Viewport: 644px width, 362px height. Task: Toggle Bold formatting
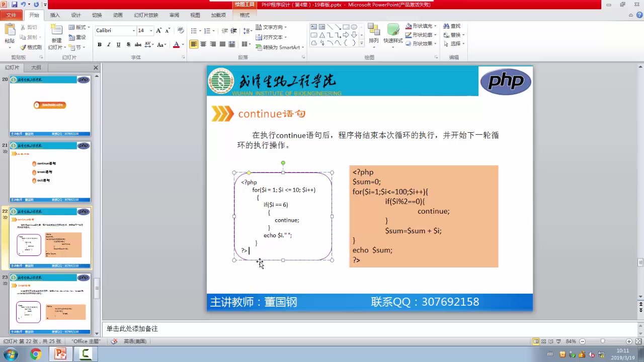100,45
